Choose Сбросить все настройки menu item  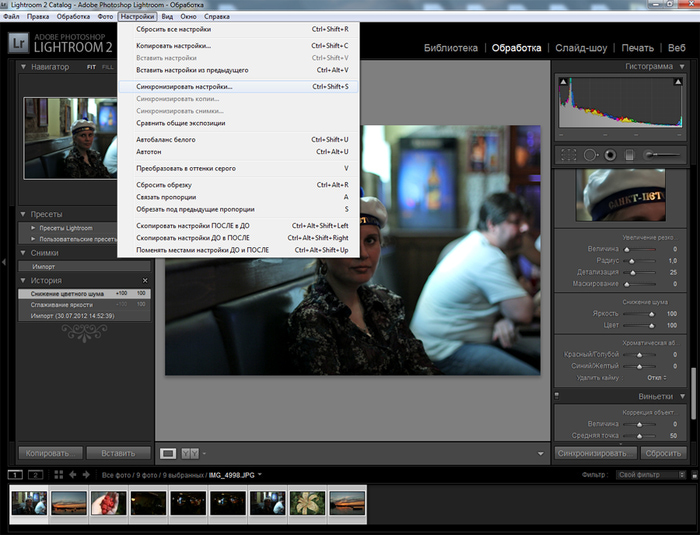(x=238, y=29)
